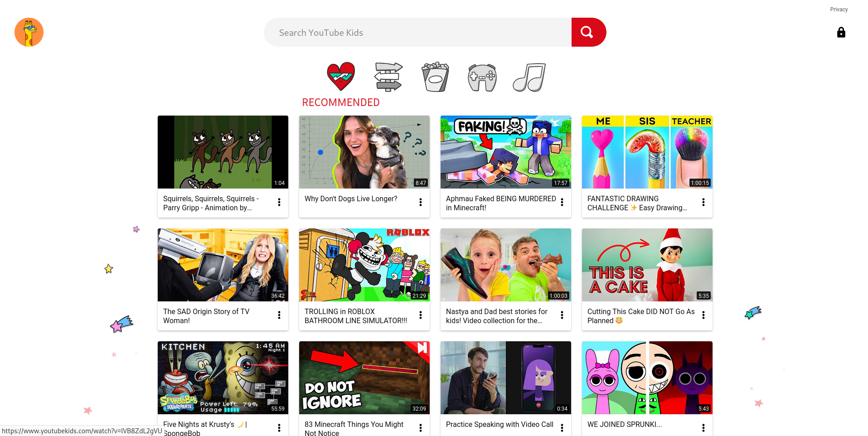Open title '83 Minecraft Things You Might Not Notice'
The image size is (868, 436).
point(354,428)
